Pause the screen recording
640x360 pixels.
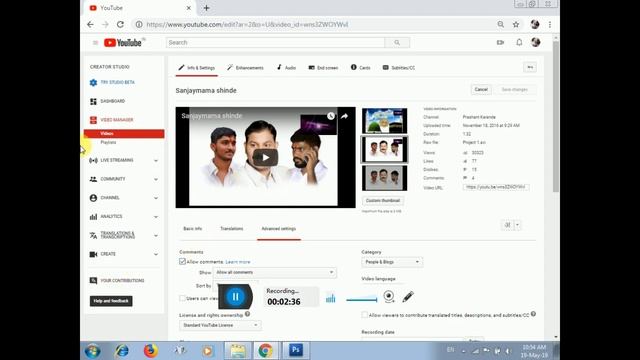tap(235, 297)
